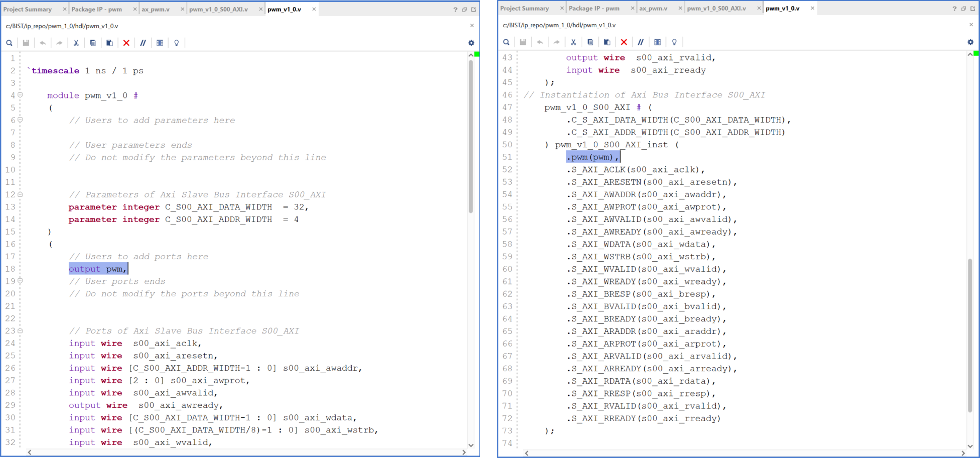980x458 pixels.
Task: Click the cut scissors icon in left editor
Action: pyautogui.click(x=76, y=43)
